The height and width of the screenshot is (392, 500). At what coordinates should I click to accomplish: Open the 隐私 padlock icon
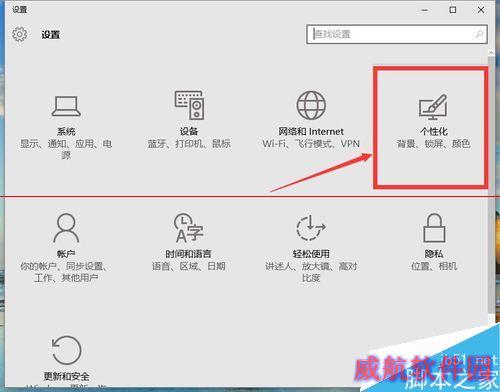coord(434,228)
